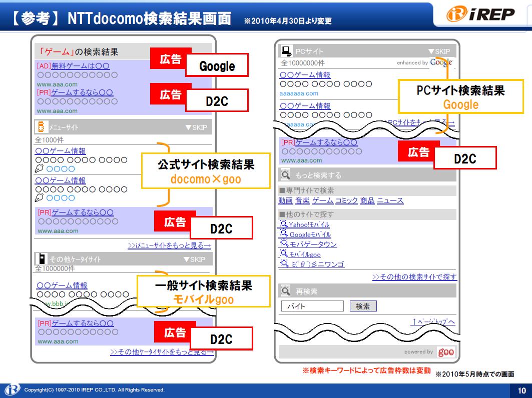Click 全1000件 result count text
The height and width of the screenshot is (398, 532).
pos(49,140)
